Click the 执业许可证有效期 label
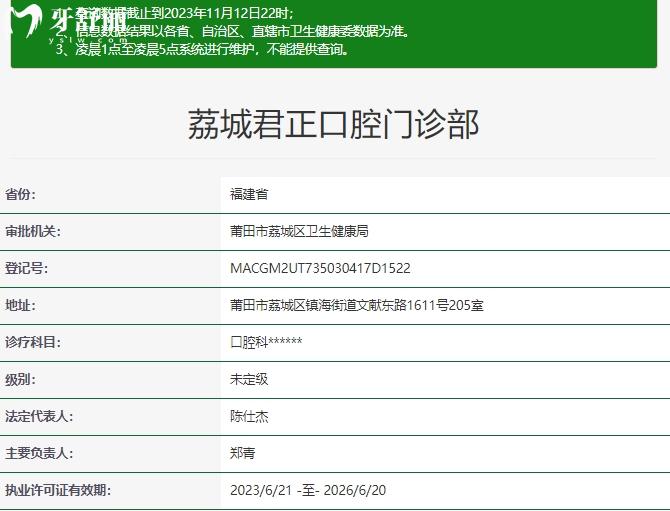670x511 pixels. [x=58, y=490]
